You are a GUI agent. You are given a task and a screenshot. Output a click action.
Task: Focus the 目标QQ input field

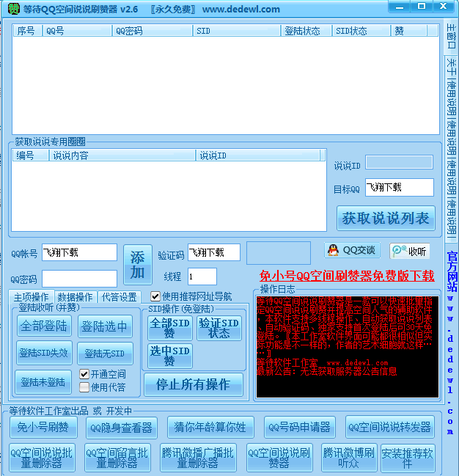click(x=400, y=187)
